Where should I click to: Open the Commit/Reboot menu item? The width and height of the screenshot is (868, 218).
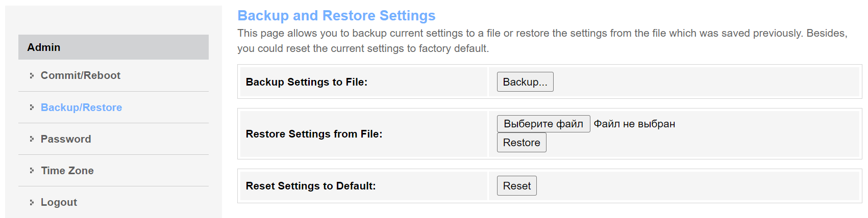(x=80, y=75)
